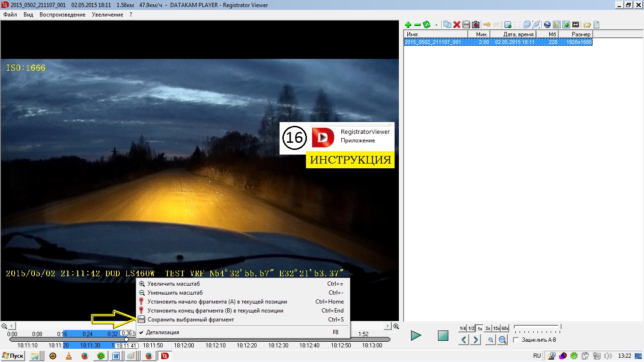Click the green refresh list icon
Screen dimensions: 644x362
tap(427, 25)
